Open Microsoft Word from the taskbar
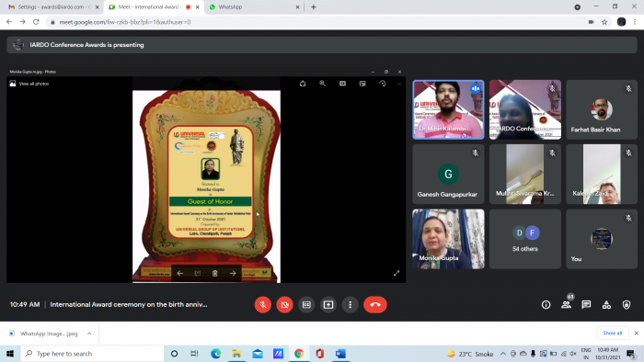Screen dimensions: 644x362 click(340, 354)
